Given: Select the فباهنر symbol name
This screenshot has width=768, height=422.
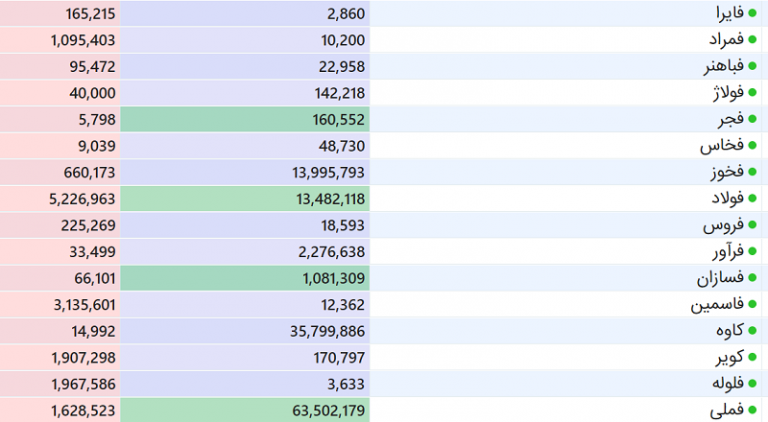Looking at the screenshot, I should (x=724, y=66).
